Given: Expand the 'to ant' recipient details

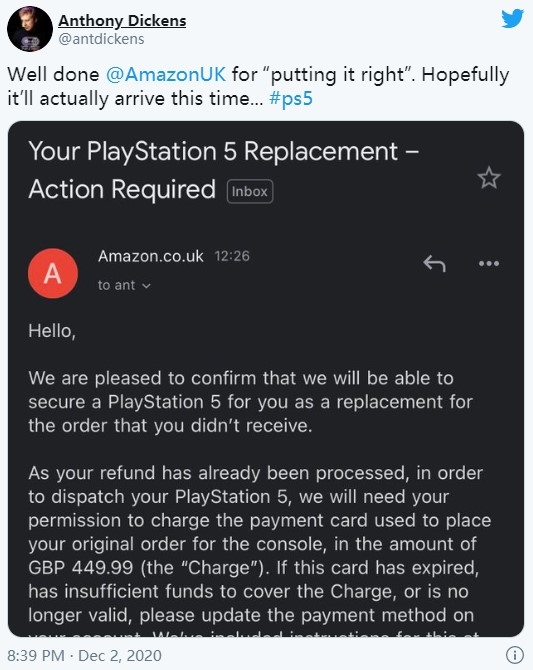Looking at the screenshot, I should (124, 285).
